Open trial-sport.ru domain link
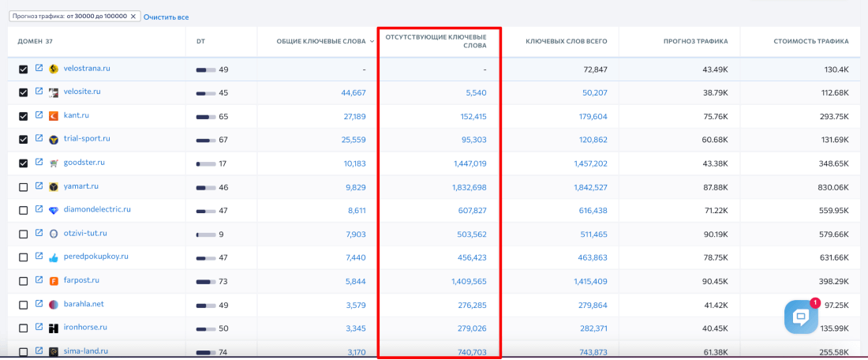 [87, 139]
